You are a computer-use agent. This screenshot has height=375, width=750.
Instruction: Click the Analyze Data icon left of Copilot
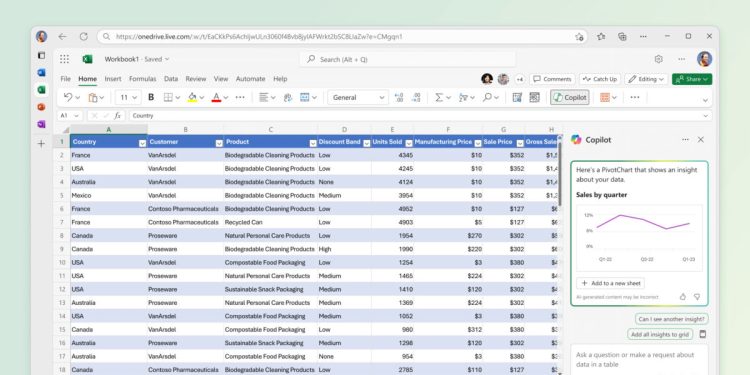click(517, 98)
